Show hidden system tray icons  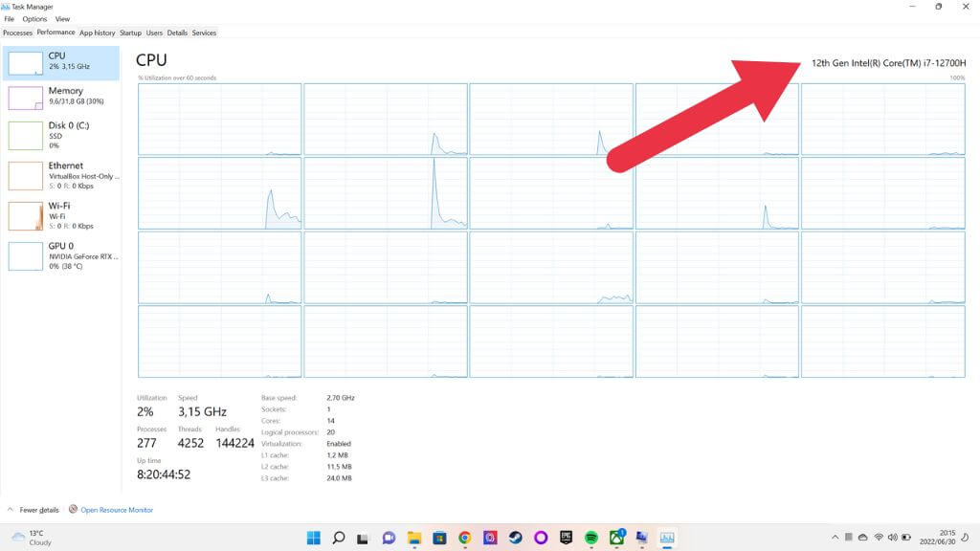coord(835,538)
